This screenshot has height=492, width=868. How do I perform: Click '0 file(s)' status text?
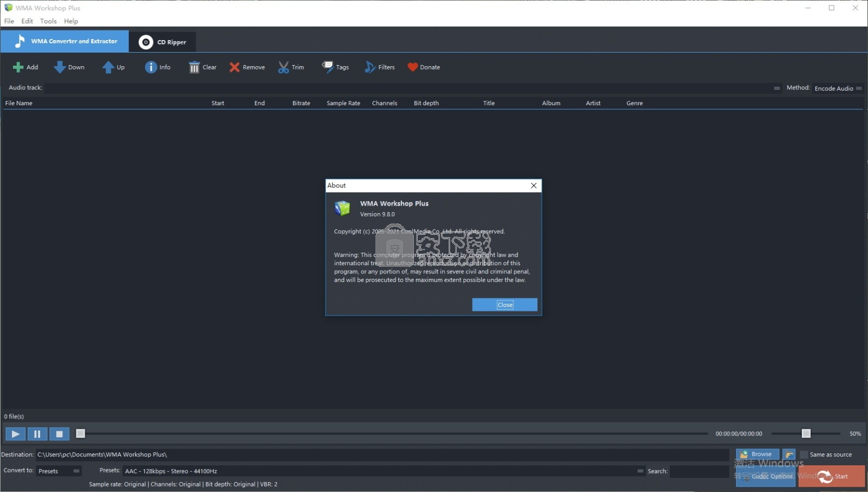14,417
